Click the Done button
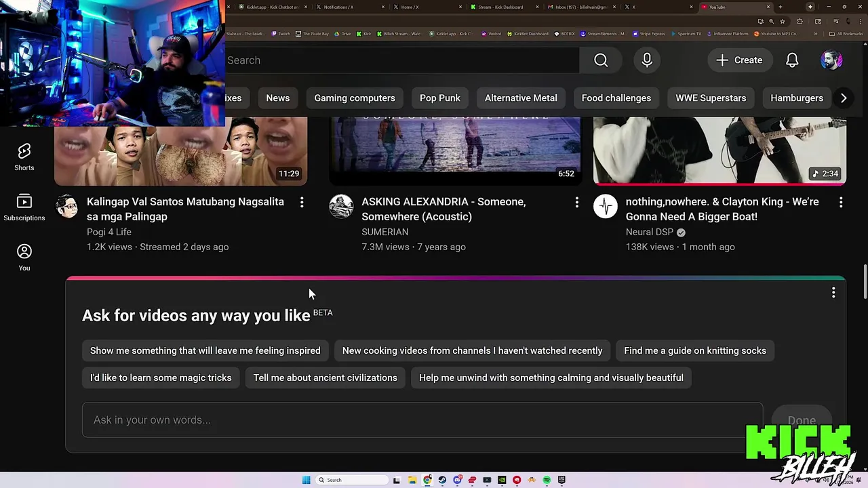The image size is (868, 488). pyautogui.click(x=802, y=420)
